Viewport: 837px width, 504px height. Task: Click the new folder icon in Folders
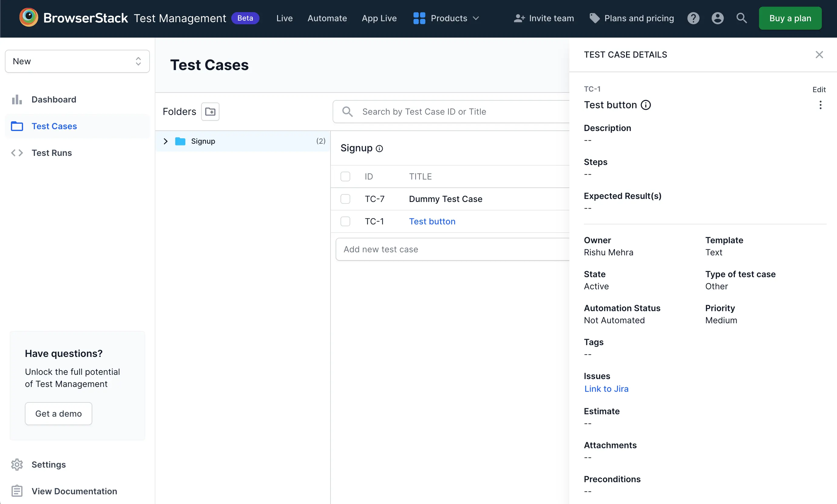210,112
